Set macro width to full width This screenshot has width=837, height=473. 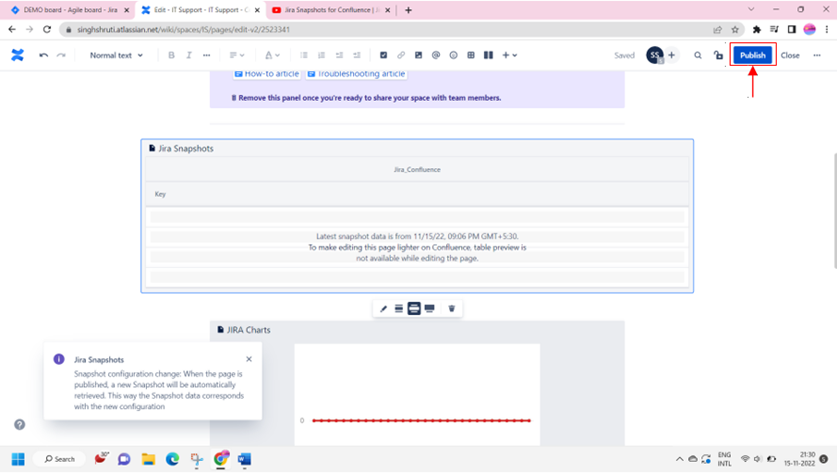click(430, 309)
